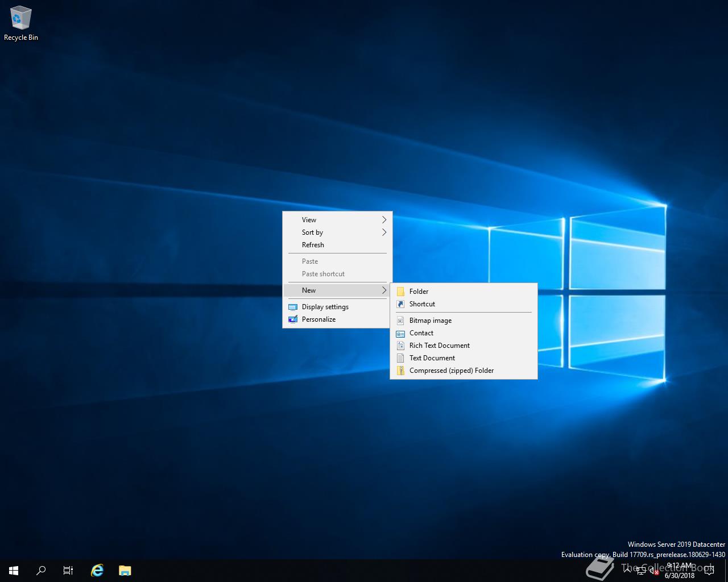Launch Internet Explorer from the taskbar
This screenshot has width=728, height=582.
tap(97, 571)
